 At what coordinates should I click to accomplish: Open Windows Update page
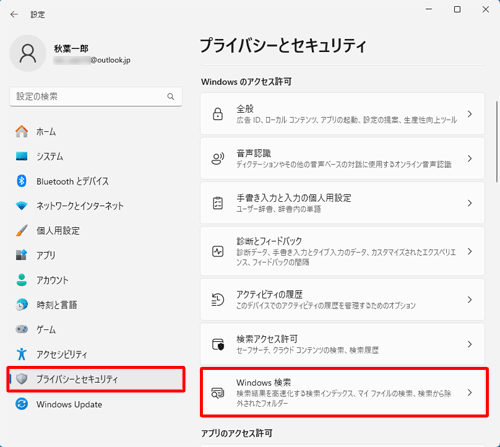pos(96,404)
